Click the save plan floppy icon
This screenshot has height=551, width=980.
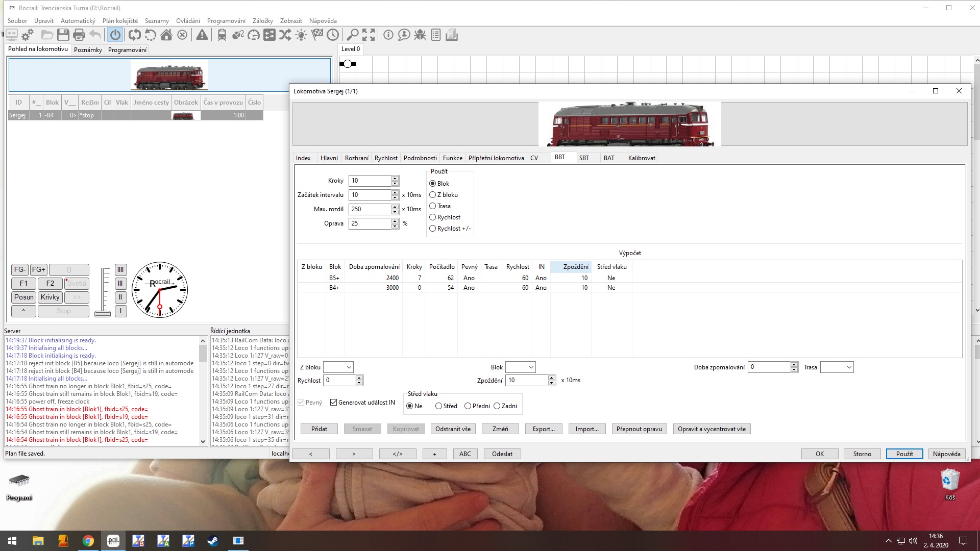[63, 35]
